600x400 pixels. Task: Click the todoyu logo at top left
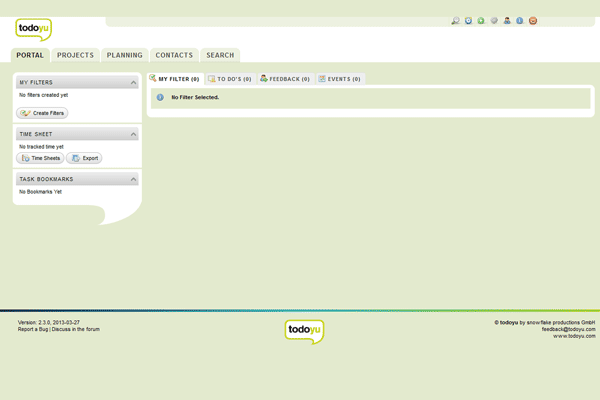[33, 29]
